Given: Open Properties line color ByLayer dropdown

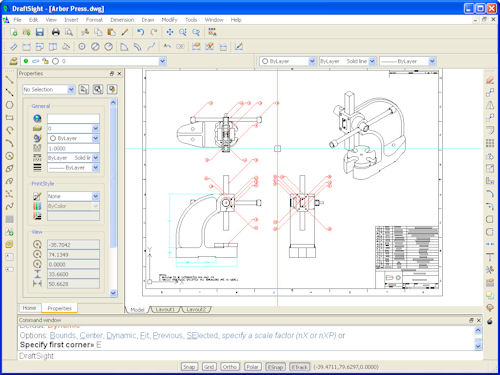Looking at the screenshot, I should pos(95,138).
